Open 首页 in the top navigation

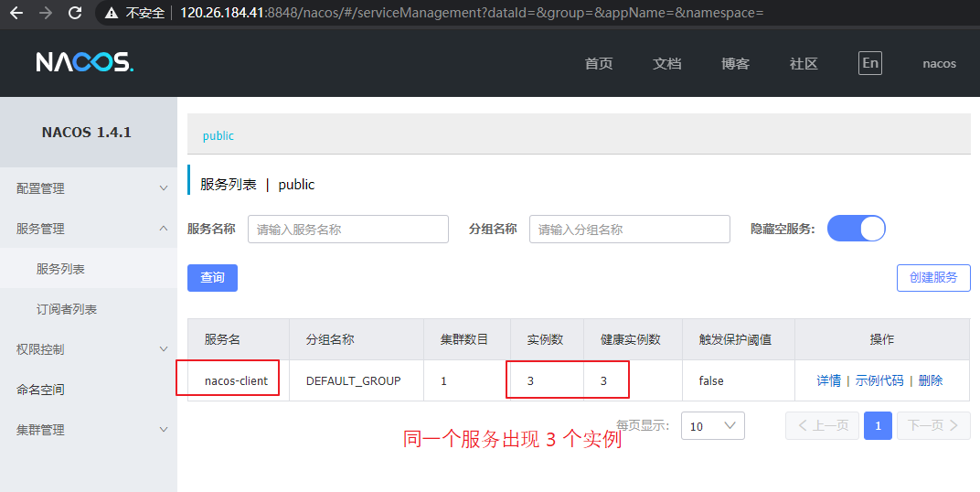[599, 64]
